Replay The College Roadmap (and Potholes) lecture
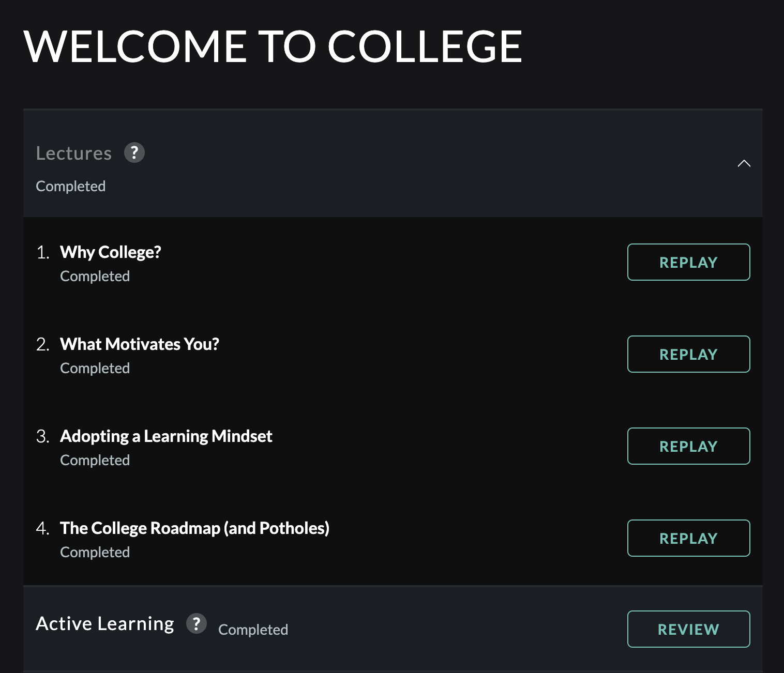 click(x=688, y=538)
